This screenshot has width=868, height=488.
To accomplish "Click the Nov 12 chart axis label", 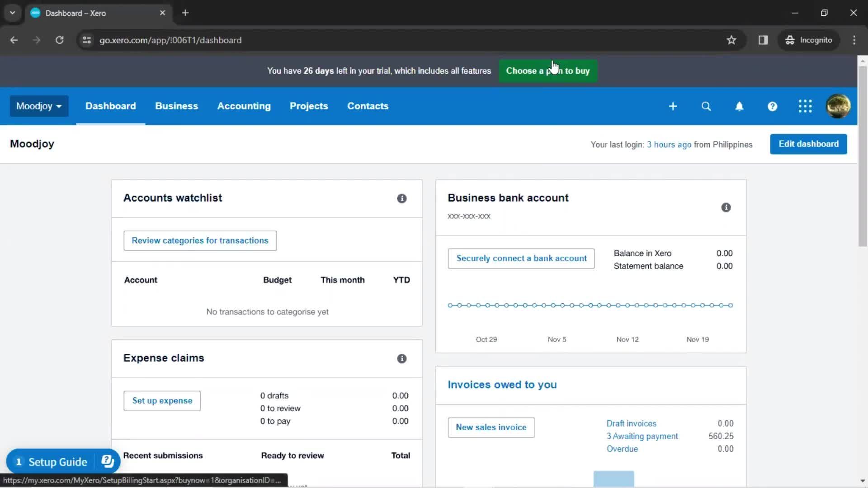I will pyautogui.click(x=627, y=339).
